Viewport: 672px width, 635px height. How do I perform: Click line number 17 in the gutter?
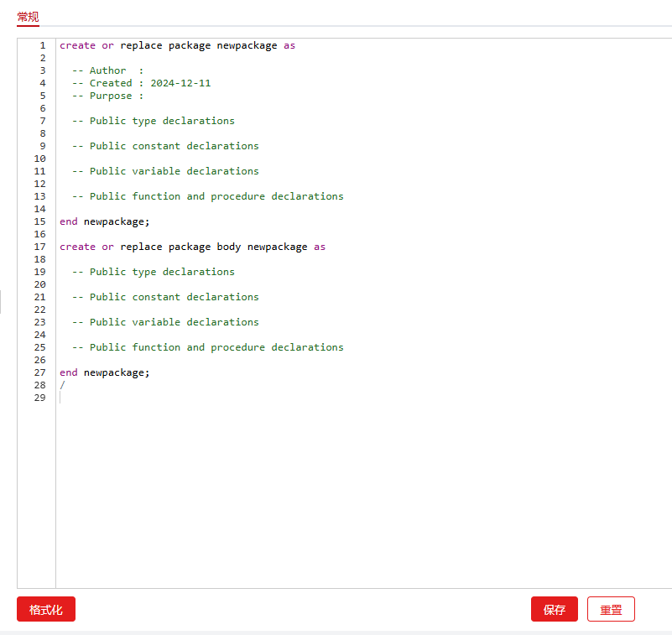click(x=40, y=247)
